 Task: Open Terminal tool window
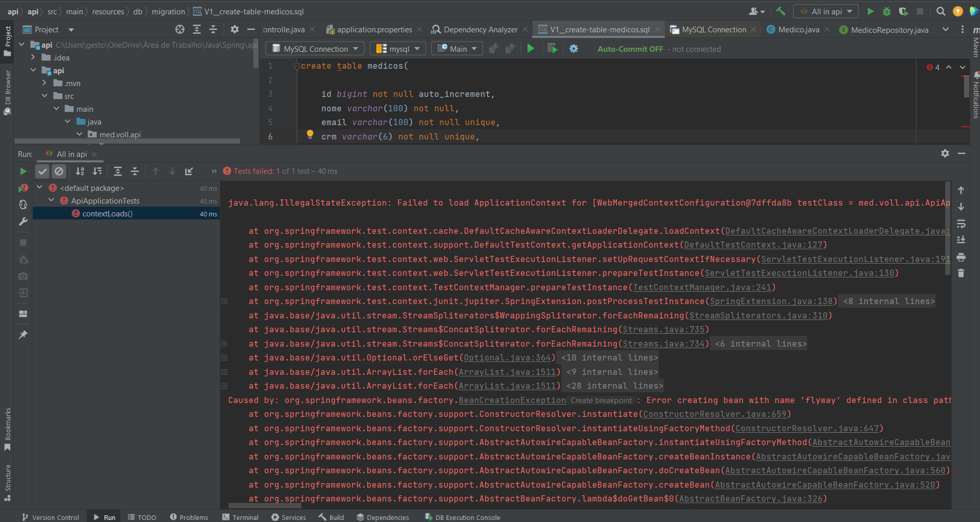click(240, 517)
